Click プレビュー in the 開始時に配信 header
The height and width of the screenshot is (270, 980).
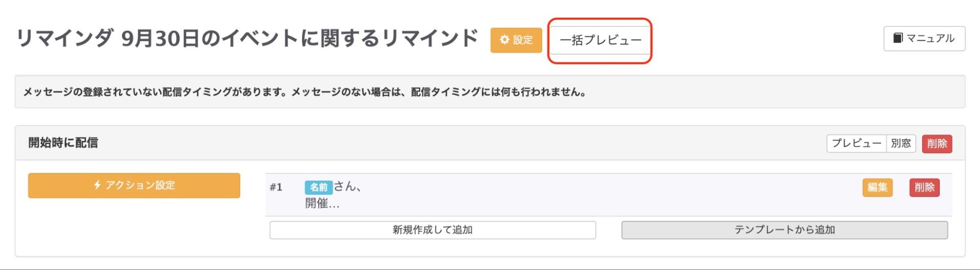(856, 143)
